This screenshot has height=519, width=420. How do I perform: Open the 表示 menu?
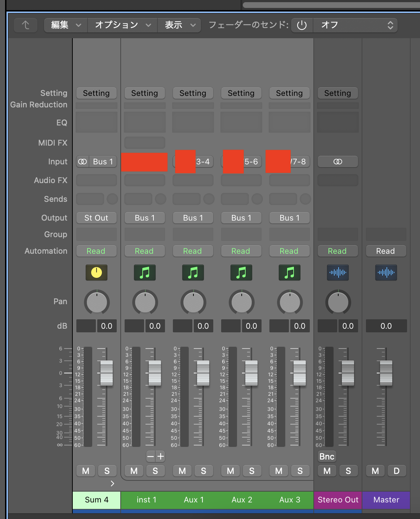(179, 25)
